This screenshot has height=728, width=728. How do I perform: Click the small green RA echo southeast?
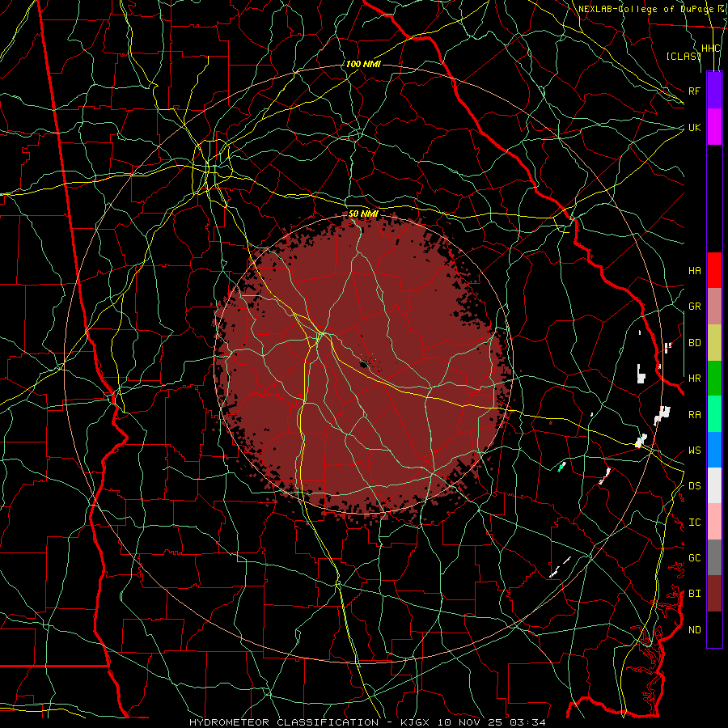pos(561,467)
